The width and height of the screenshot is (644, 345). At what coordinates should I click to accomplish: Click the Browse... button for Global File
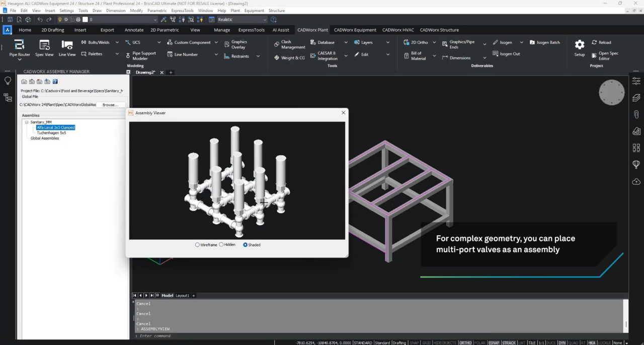point(110,105)
